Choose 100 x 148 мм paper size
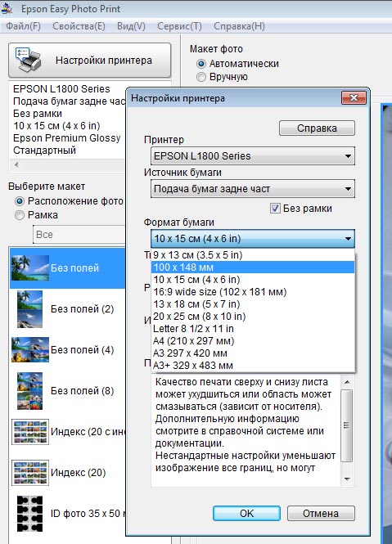 [x=253, y=268]
